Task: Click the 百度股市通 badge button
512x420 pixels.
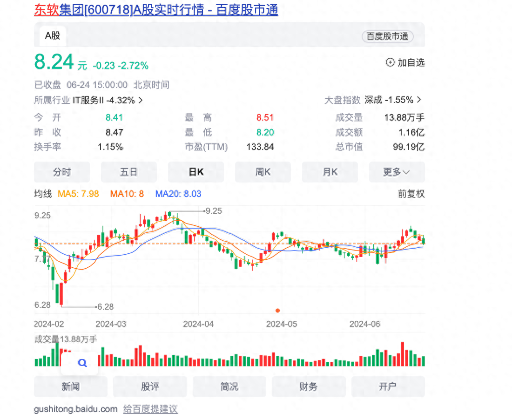Action: (387, 36)
